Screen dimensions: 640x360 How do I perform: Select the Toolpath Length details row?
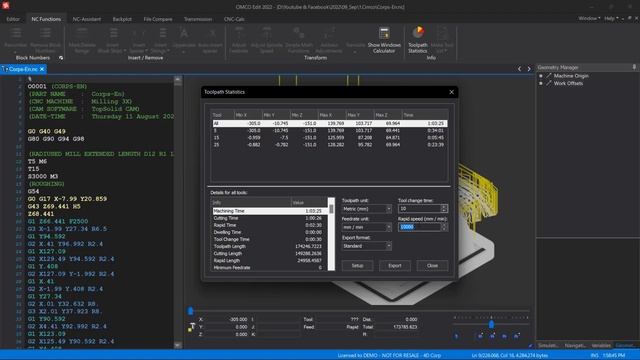coord(269,247)
